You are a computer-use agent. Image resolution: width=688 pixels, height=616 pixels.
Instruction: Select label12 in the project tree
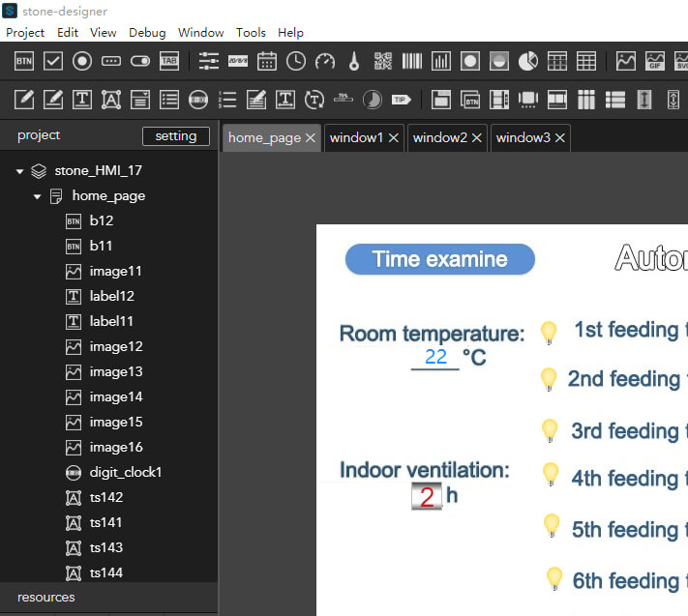point(112,296)
